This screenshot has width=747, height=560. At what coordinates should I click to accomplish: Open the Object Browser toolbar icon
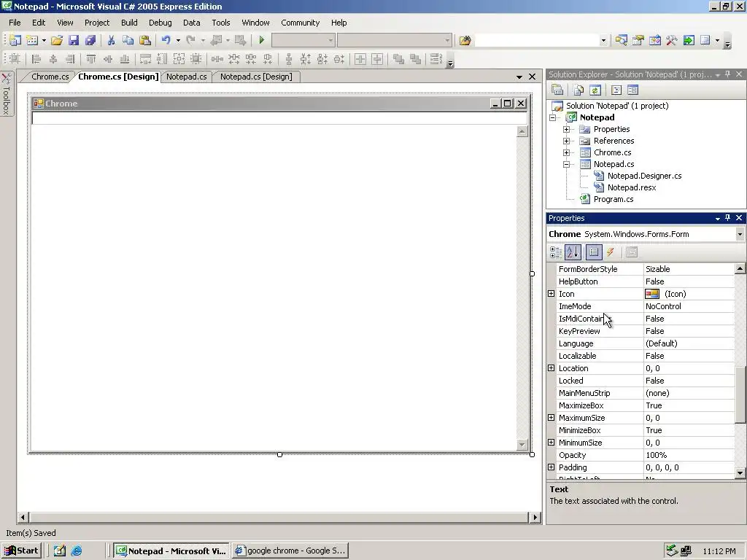click(655, 41)
